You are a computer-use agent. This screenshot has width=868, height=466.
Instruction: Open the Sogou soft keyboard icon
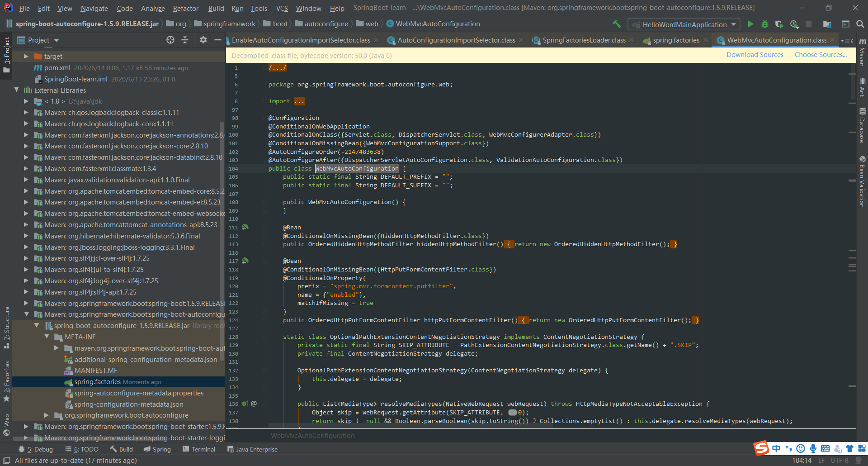click(825, 448)
